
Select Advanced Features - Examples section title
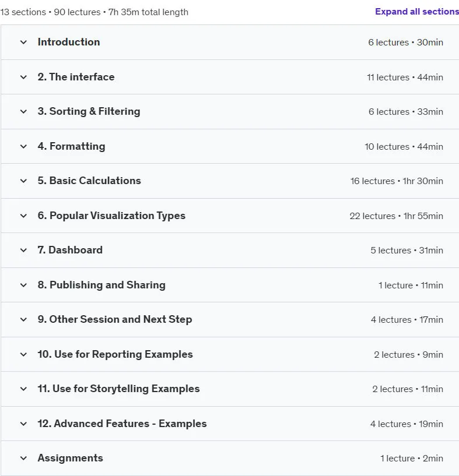click(x=122, y=424)
